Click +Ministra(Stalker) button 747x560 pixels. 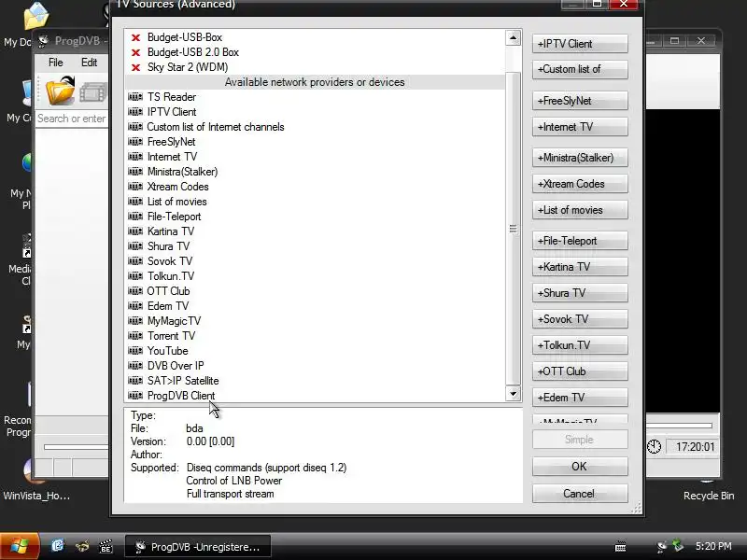(x=580, y=158)
